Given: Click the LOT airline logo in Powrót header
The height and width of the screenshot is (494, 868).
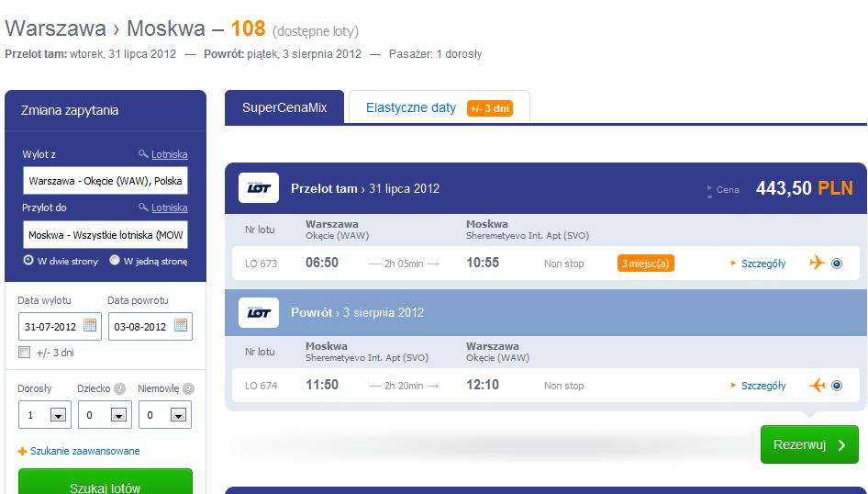Looking at the screenshot, I should 259,312.
